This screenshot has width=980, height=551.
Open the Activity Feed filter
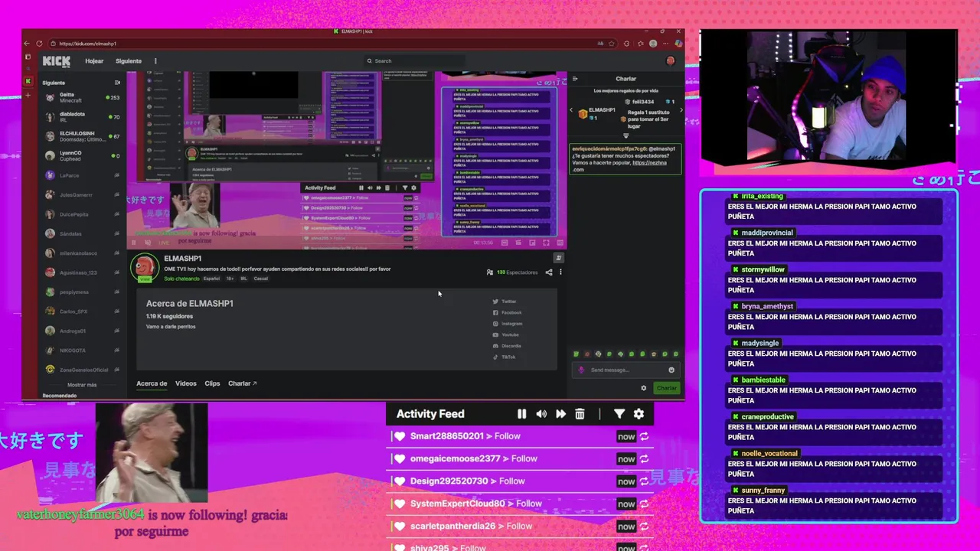click(619, 414)
